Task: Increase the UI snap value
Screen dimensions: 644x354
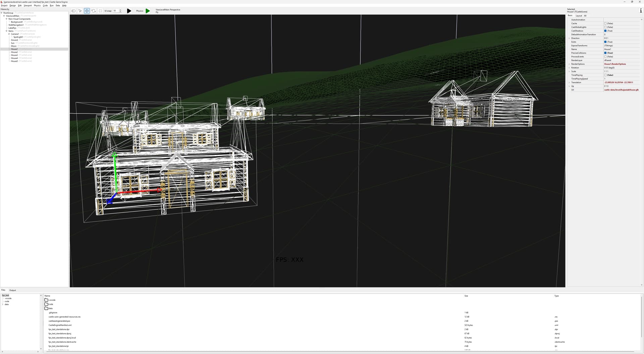Action: pos(120,10)
